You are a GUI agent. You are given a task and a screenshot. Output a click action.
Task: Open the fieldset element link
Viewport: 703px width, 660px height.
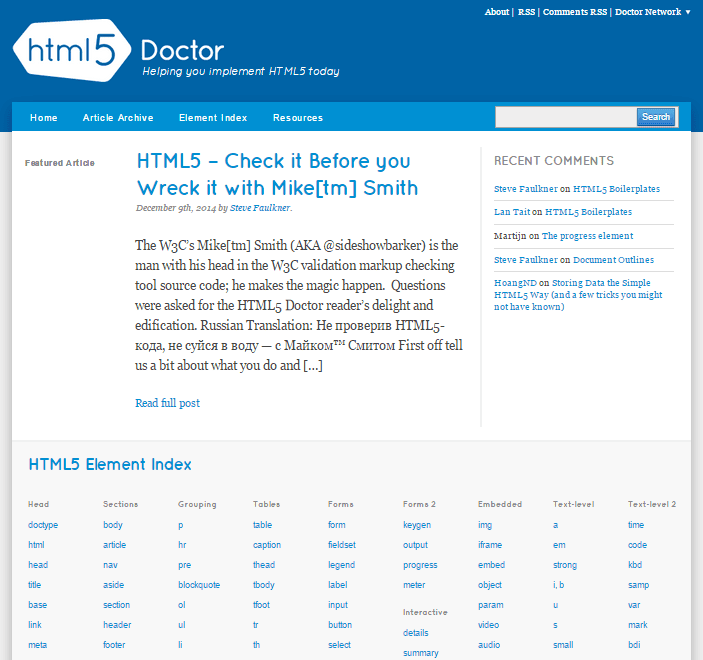[342, 545]
